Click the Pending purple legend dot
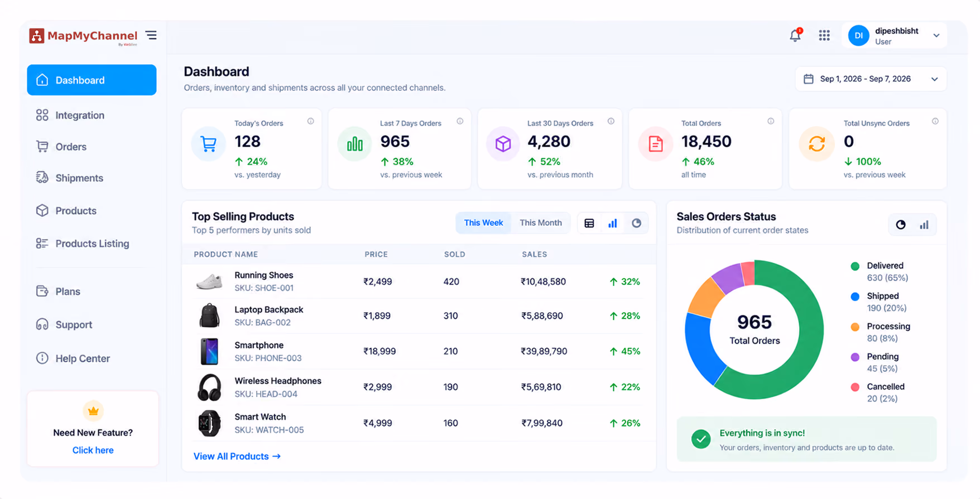The image size is (980, 499). coord(854,357)
